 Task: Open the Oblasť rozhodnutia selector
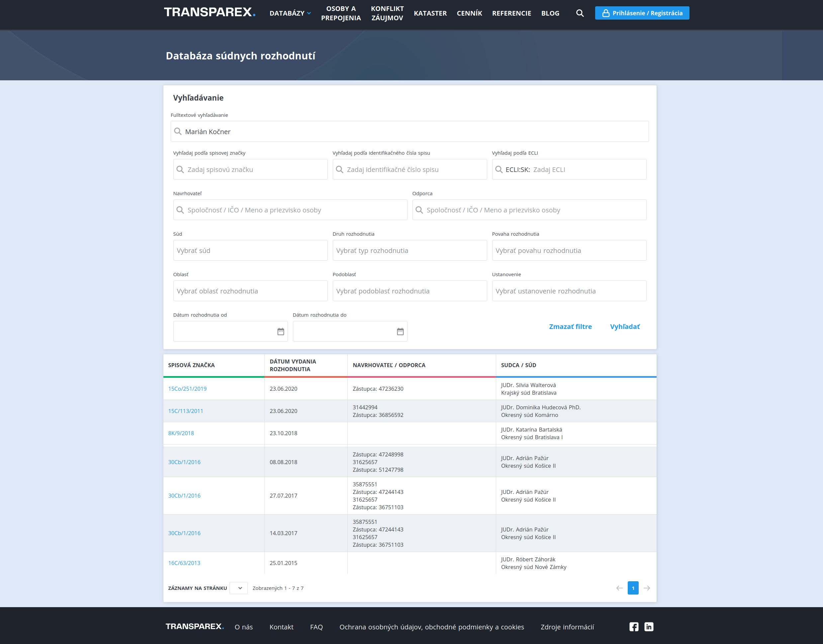[x=250, y=291]
